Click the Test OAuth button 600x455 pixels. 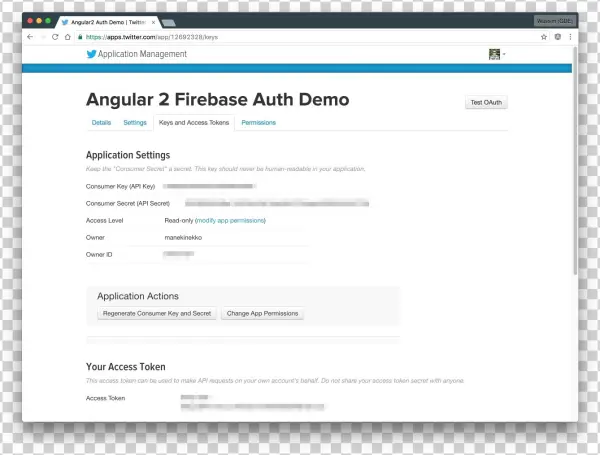point(486,103)
